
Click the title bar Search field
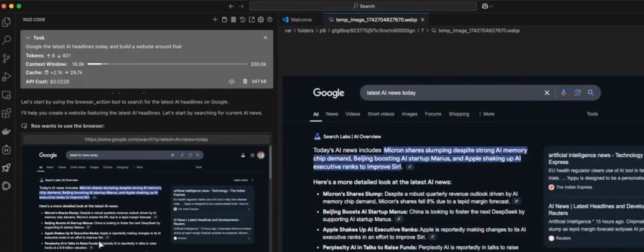[363, 6]
